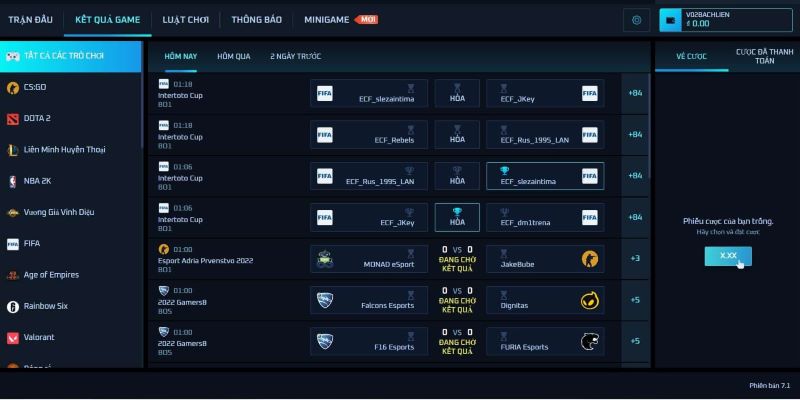Open the settings gear icon
800x400 pixels.
(x=636, y=20)
